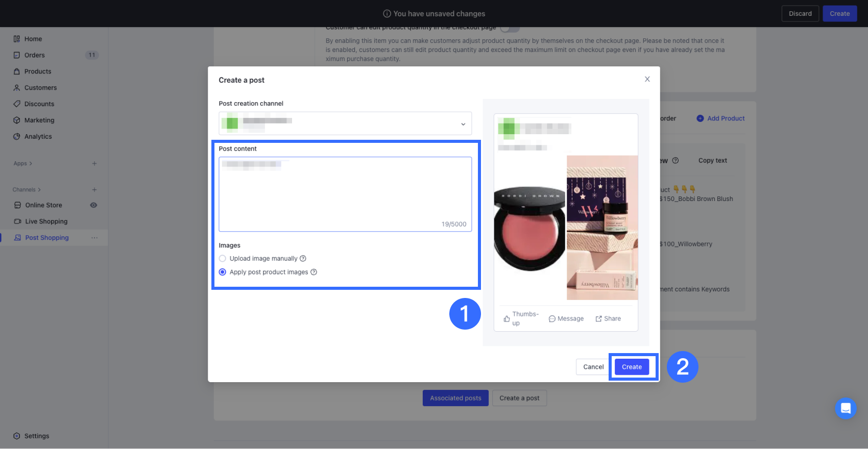Select Apply post product images radio button
This screenshot has height=449, width=868.
223,272
